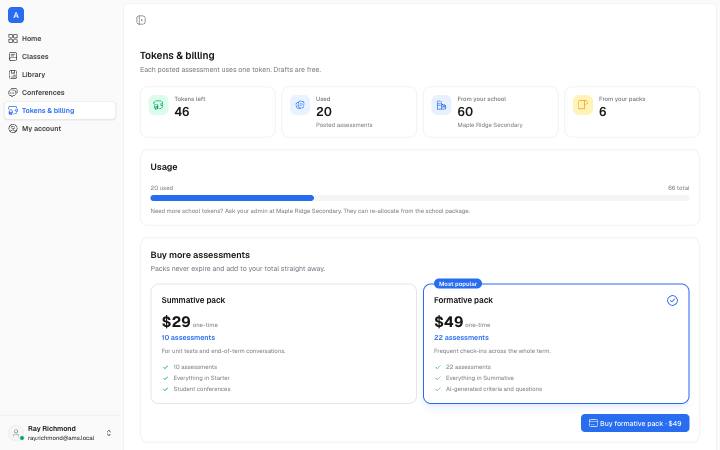The width and height of the screenshot is (720, 450).
Task: Click checkmark beside Student conferences
Action: pos(165,389)
